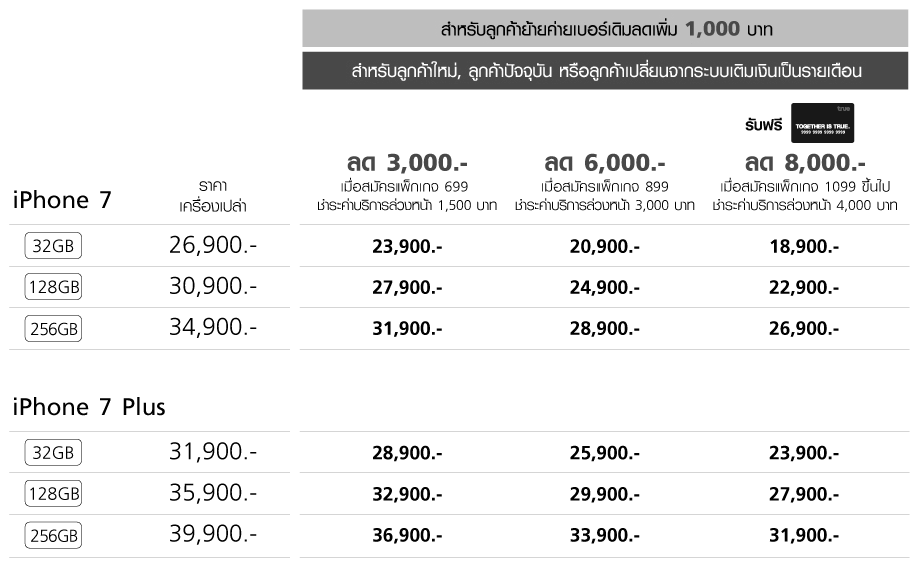Viewport: 919px width, 561px height.
Task: Click the ราคาเครื่องเปล่า column header
Action: tap(212, 196)
